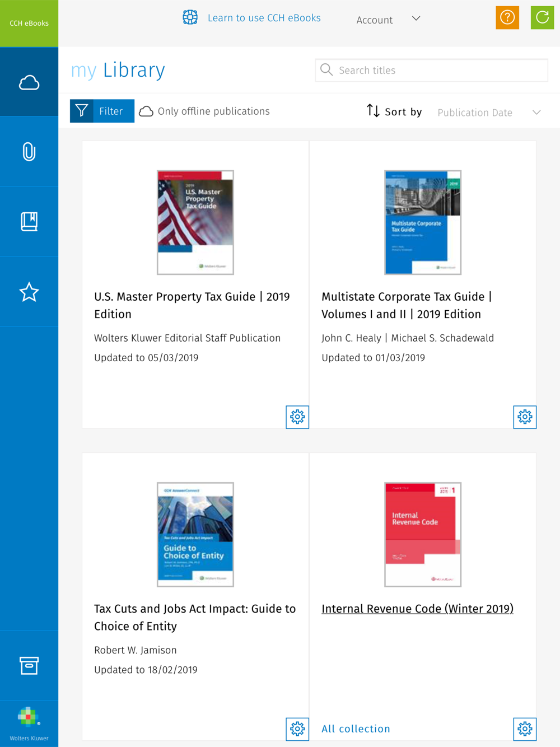Screen dimensions: 560x747
Task: Click Wolters Kluwer Editorial Staff Publication text
Action: [x=187, y=338]
